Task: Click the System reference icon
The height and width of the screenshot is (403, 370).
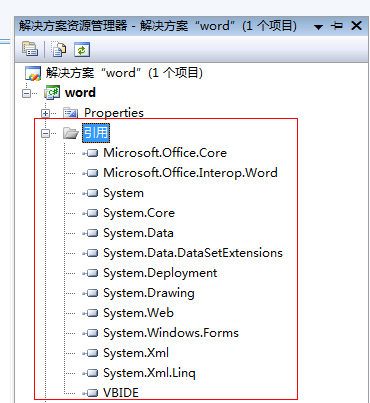Action: pyautogui.click(x=91, y=193)
